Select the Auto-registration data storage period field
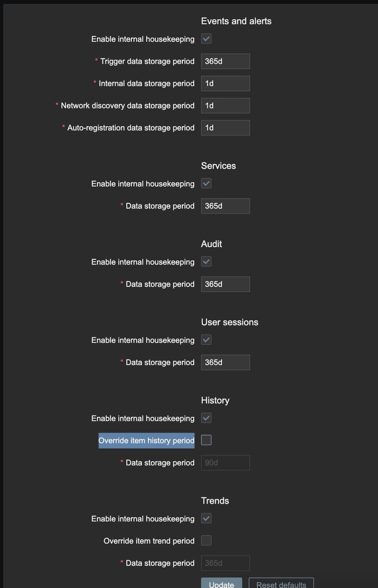Viewport: 378px width, 588px height. pyautogui.click(x=225, y=128)
